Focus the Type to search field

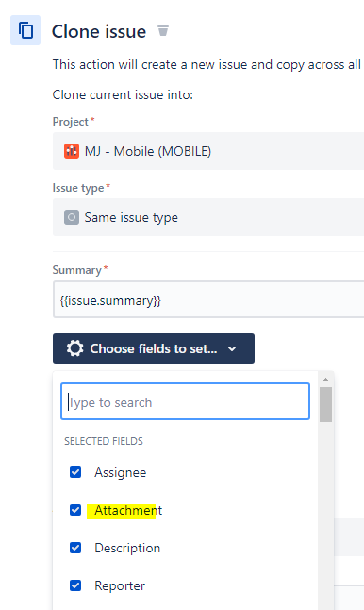pyautogui.click(x=186, y=401)
